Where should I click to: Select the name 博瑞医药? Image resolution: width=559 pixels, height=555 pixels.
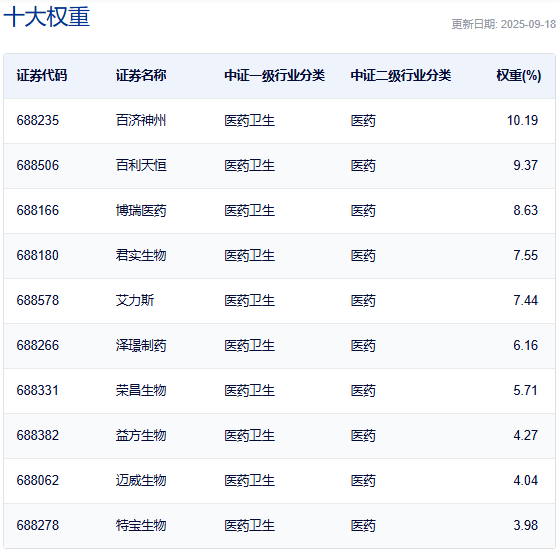[x=141, y=210]
